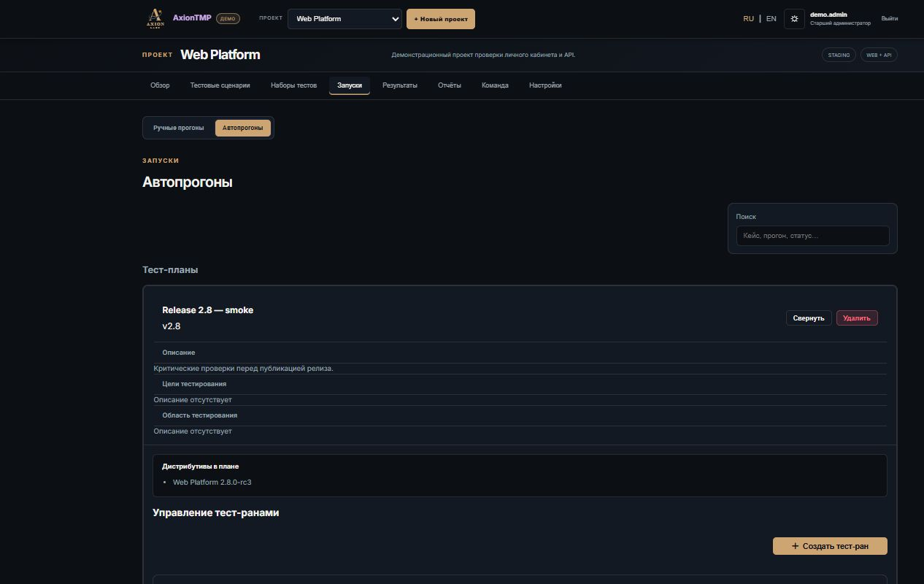This screenshot has height=584, width=924.
Task: Click the "Release 2.8 — smoke" plan title
Action: point(208,310)
